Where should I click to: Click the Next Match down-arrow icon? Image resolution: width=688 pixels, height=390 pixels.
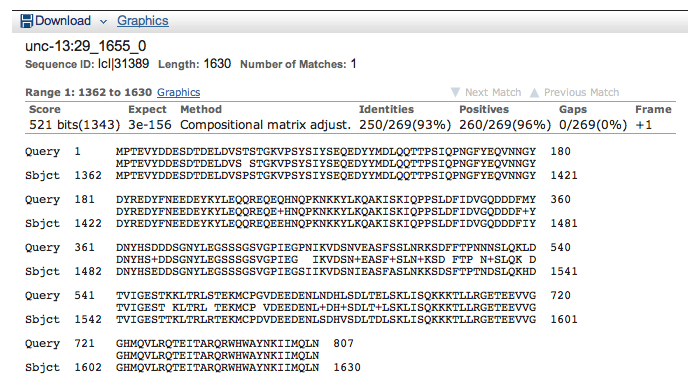(x=455, y=92)
